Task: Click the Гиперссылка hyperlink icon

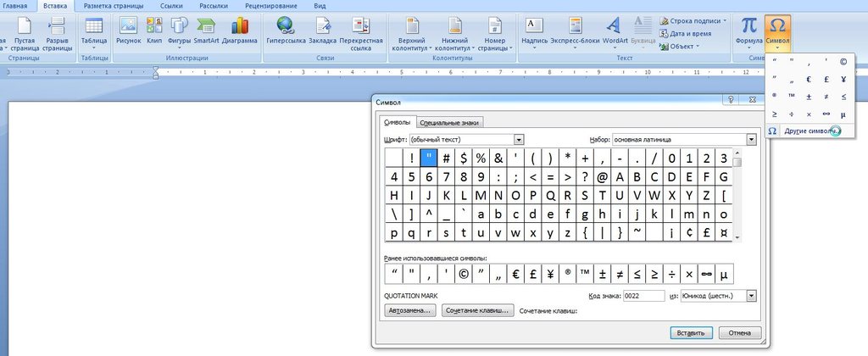Action: click(286, 26)
